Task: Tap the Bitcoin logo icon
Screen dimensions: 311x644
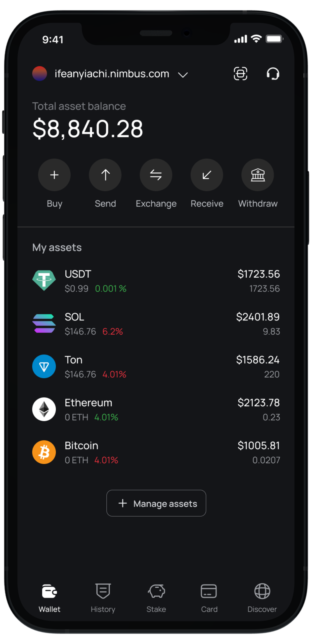Action: pos(44,452)
